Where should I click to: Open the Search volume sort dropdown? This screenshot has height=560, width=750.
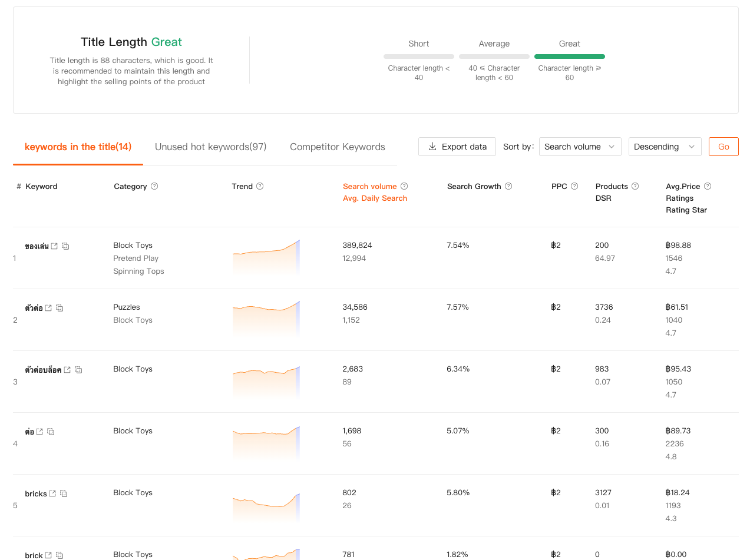(x=580, y=147)
